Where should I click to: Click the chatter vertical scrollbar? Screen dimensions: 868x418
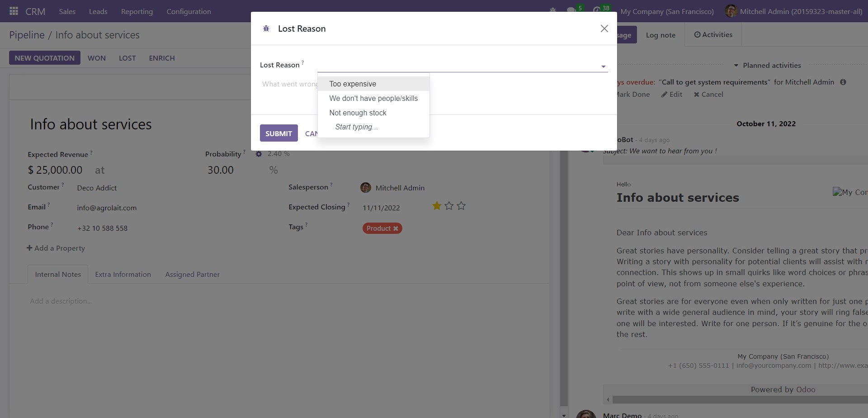(x=564, y=278)
